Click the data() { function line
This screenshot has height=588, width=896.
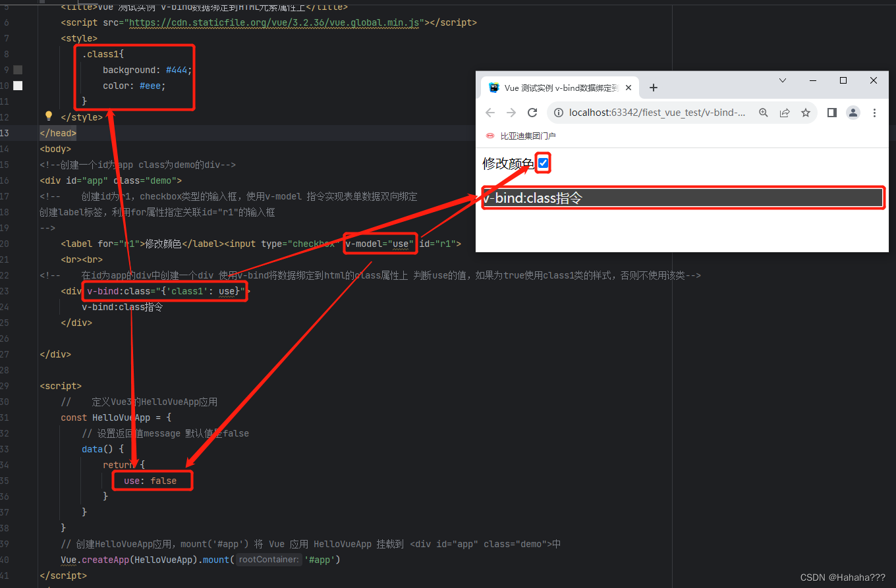(103, 449)
